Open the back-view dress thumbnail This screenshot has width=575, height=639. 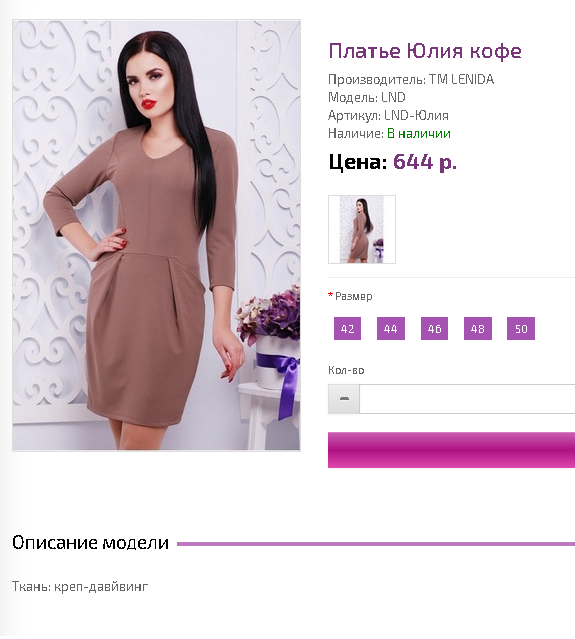tap(362, 229)
